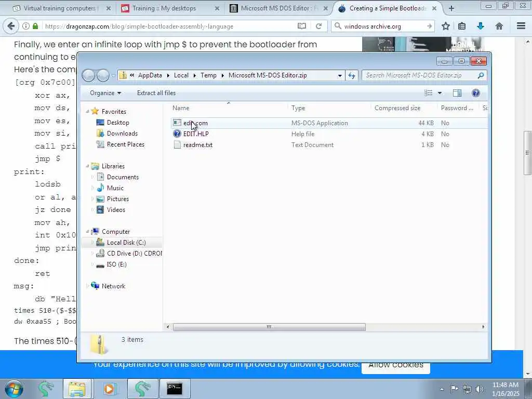Reload the page in Firefox
The width and height of the screenshot is (532, 399).
tap(318, 26)
